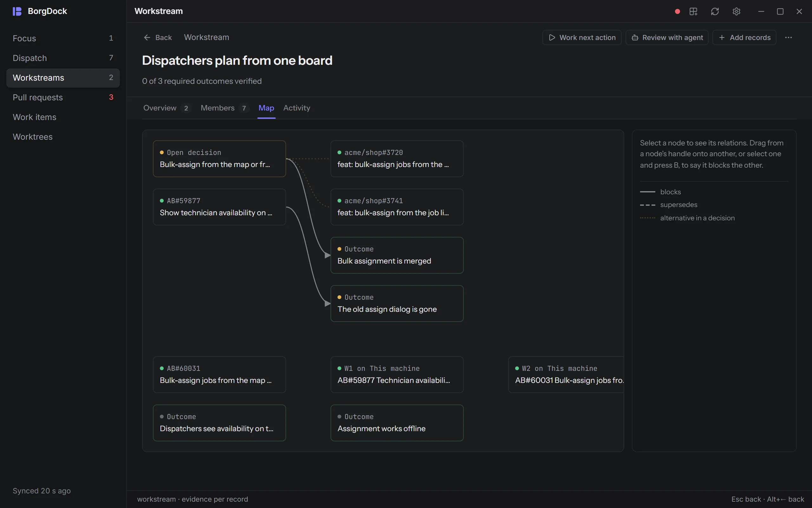Select the acme/shop#3720 node

click(x=397, y=159)
